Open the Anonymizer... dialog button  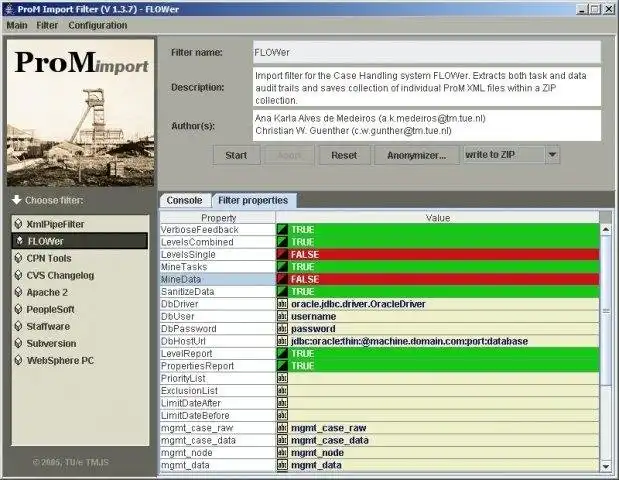point(416,155)
